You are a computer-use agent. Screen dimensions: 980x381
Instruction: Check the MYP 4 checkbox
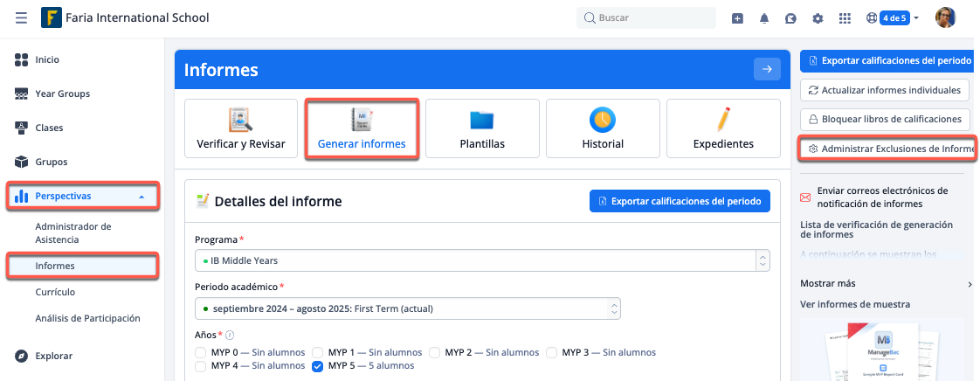click(200, 366)
